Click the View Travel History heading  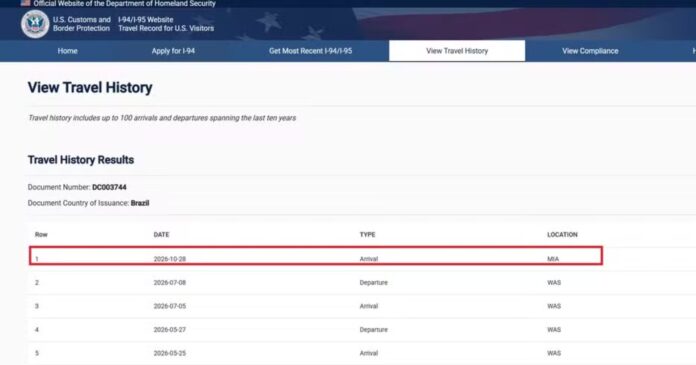click(x=90, y=87)
